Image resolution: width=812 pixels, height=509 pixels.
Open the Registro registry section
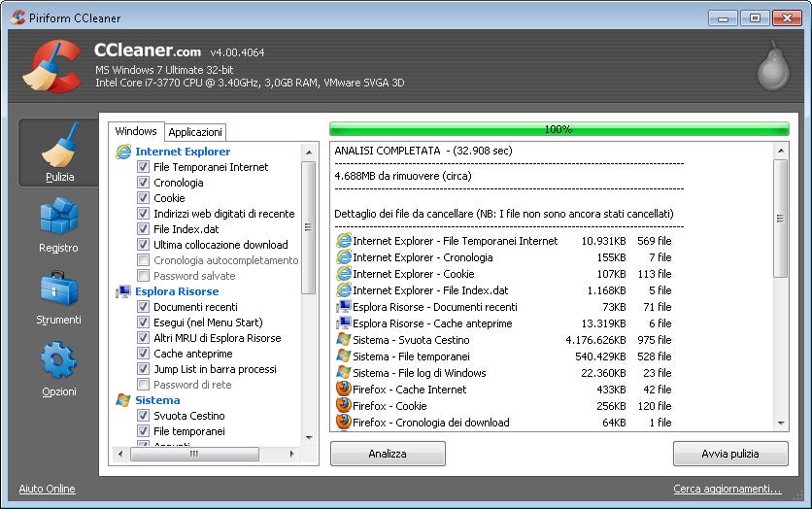(x=58, y=224)
